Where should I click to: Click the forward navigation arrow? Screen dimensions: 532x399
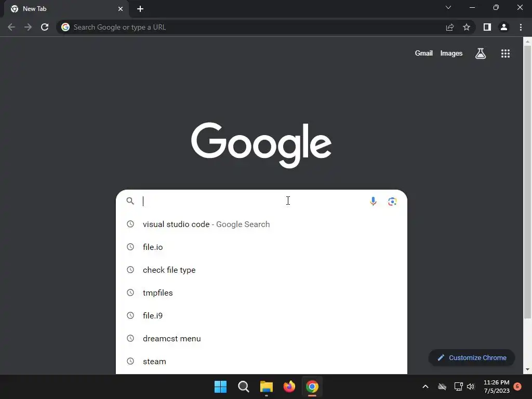[x=28, y=27]
